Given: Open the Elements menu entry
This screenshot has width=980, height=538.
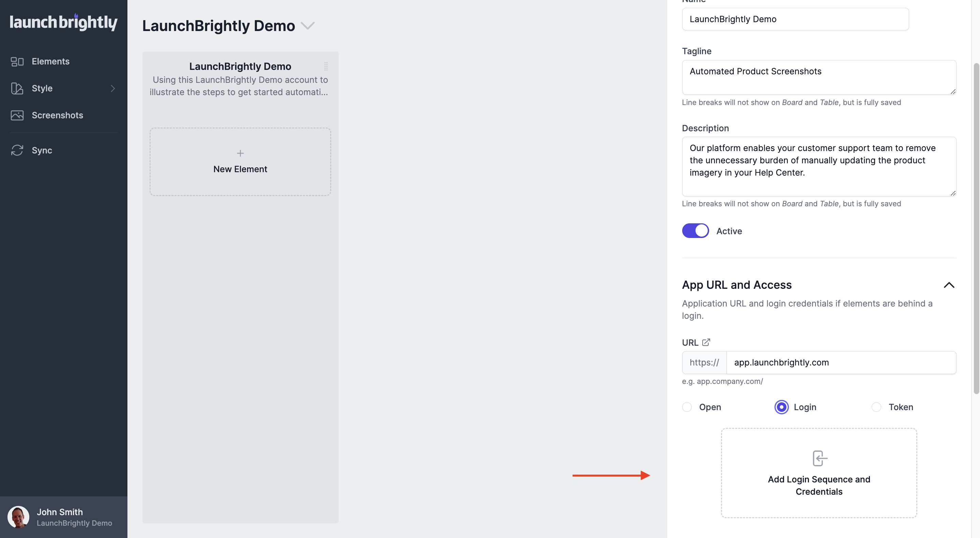Looking at the screenshot, I should (50, 61).
